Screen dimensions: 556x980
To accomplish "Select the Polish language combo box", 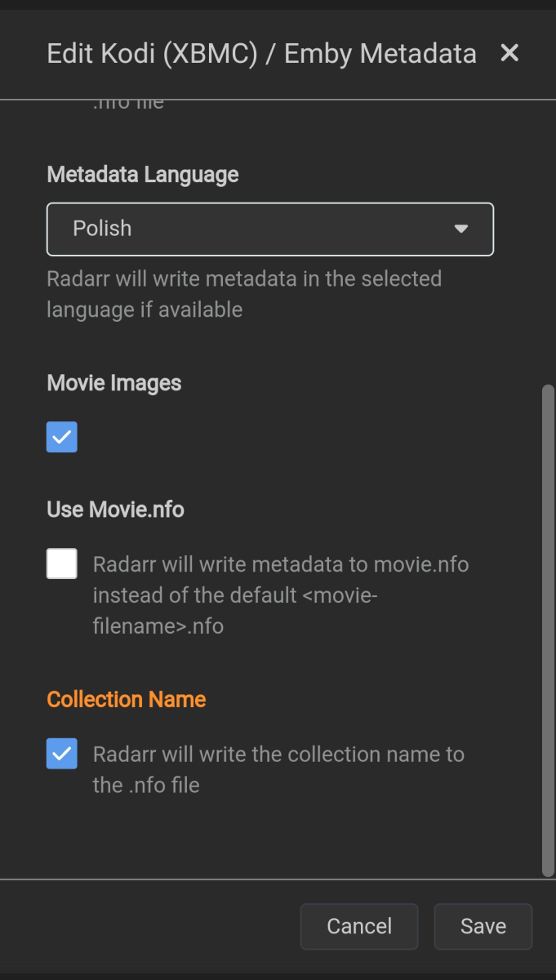I will pyautogui.click(x=269, y=229).
